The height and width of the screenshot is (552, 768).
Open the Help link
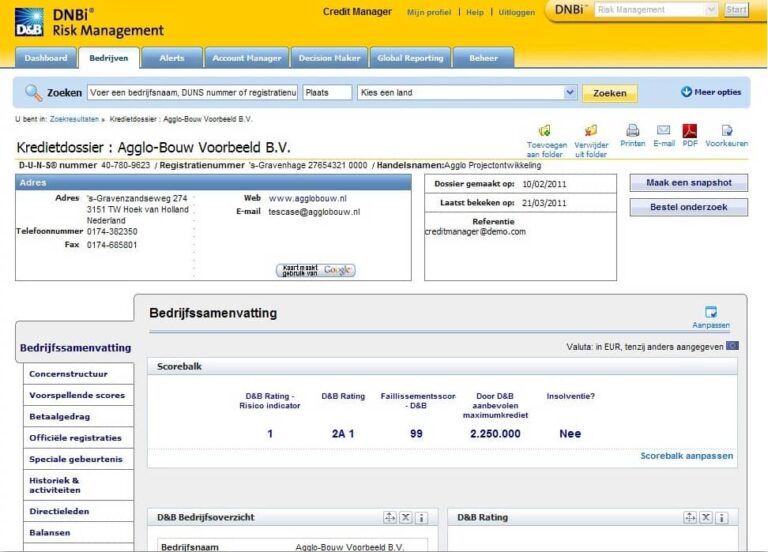(x=475, y=12)
